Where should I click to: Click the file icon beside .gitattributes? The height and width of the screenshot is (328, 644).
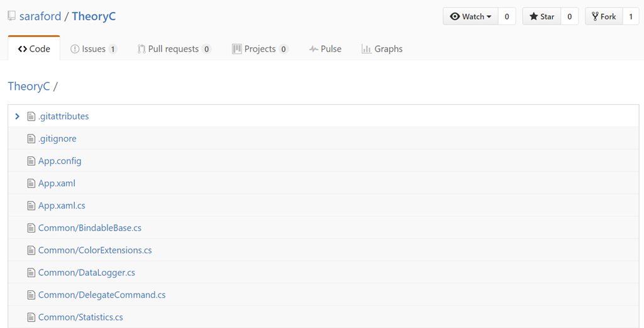point(31,116)
